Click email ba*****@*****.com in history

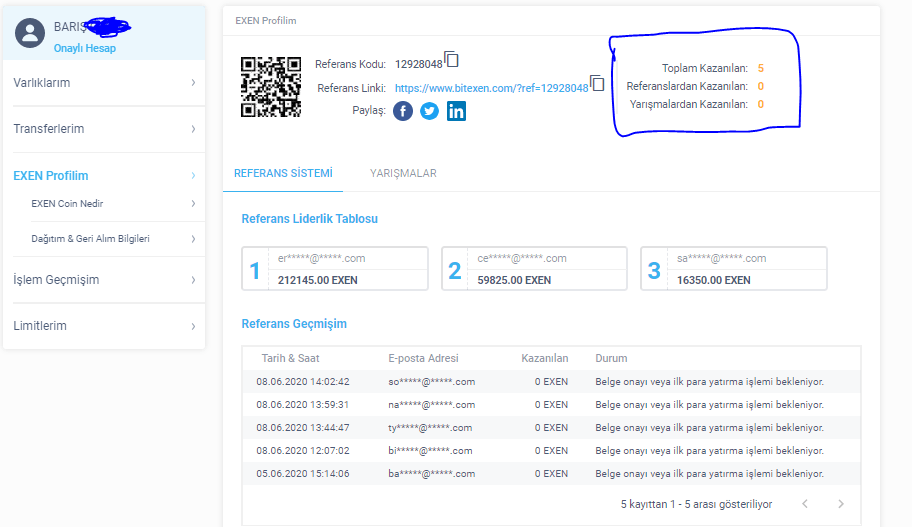432,474
